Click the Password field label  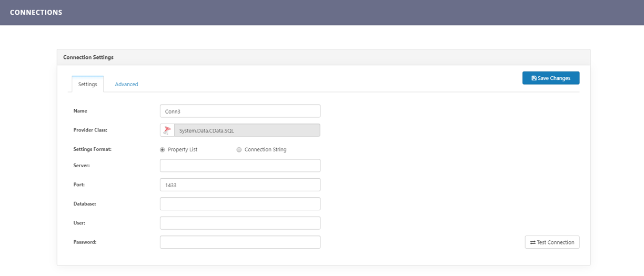85,242
